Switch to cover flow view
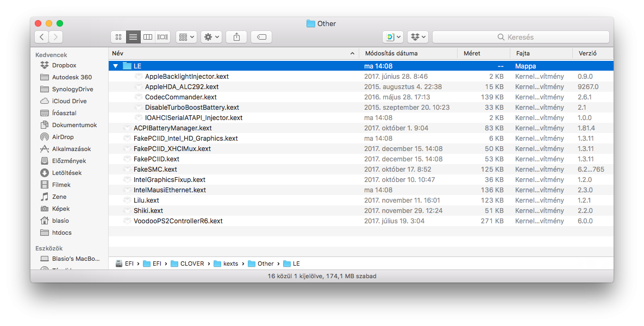The image size is (644, 326). pos(162,37)
